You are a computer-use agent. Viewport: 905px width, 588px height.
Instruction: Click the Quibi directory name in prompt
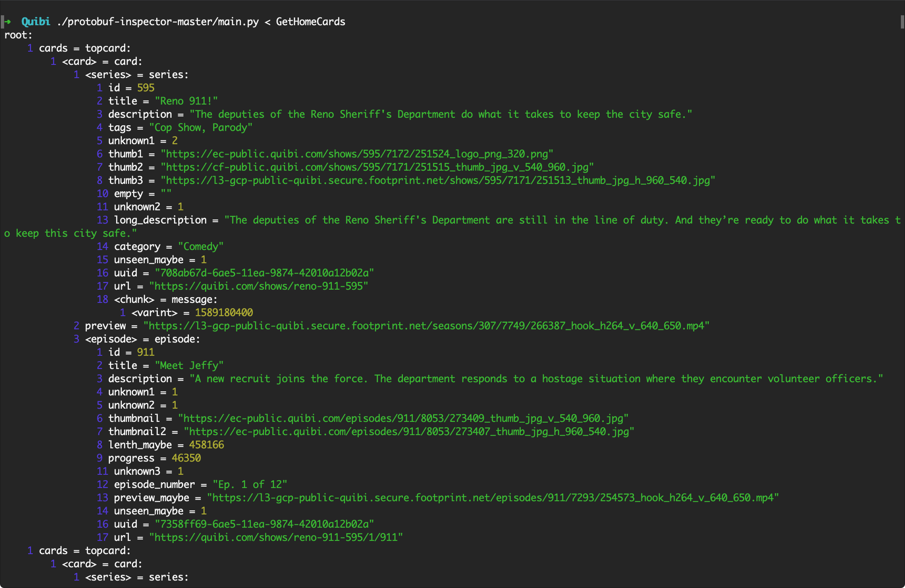(x=36, y=21)
